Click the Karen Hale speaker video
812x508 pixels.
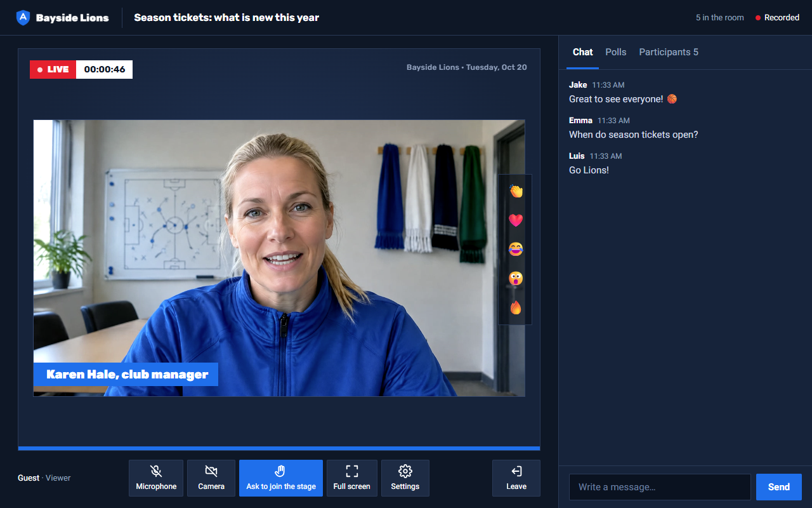[x=279, y=258]
